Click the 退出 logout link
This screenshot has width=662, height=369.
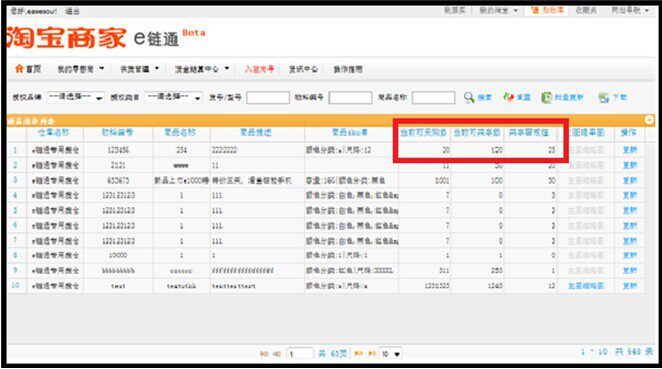pyautogui.click(x=72, y=11)
